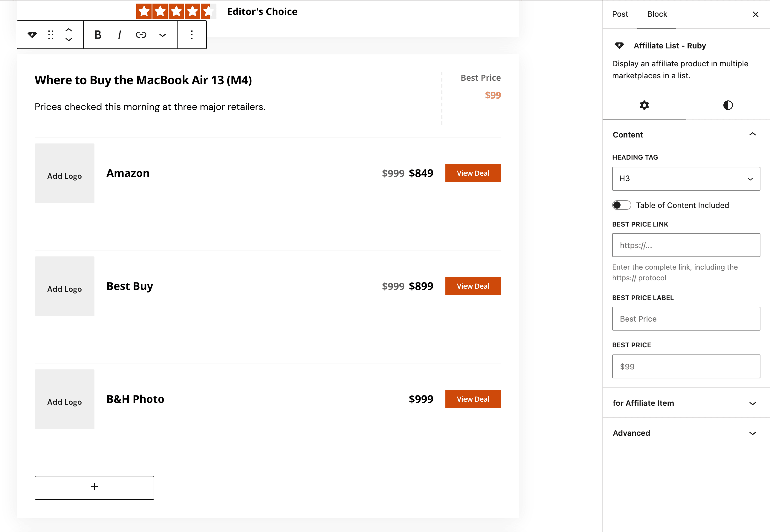
Task: Click Best Buy's struck-through $999 price
Action: point(393,286)
